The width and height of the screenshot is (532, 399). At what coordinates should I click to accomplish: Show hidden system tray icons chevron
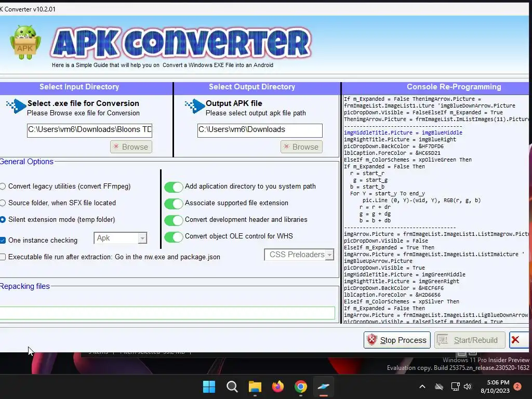pyautogui.click(x=422, y=387)
